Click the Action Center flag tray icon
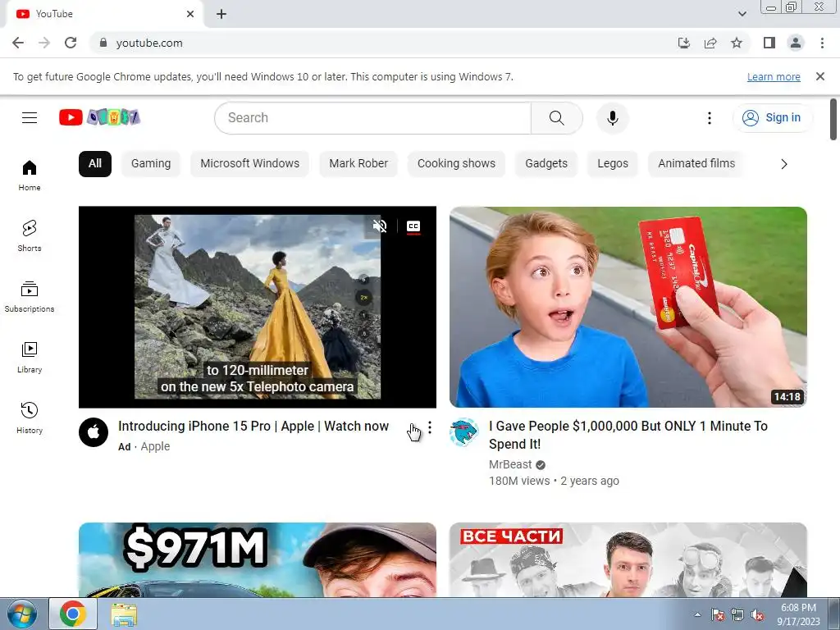The height and width of the screenshot is (630, 840). coord(717,615)
